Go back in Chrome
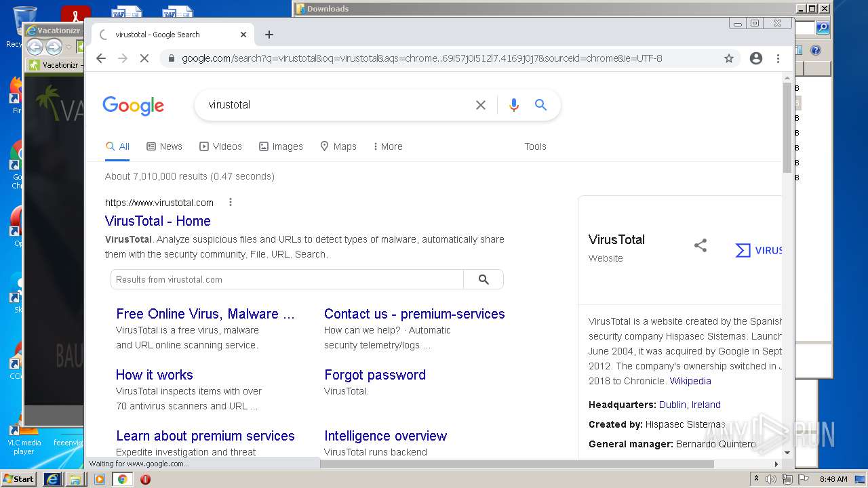 101,58
